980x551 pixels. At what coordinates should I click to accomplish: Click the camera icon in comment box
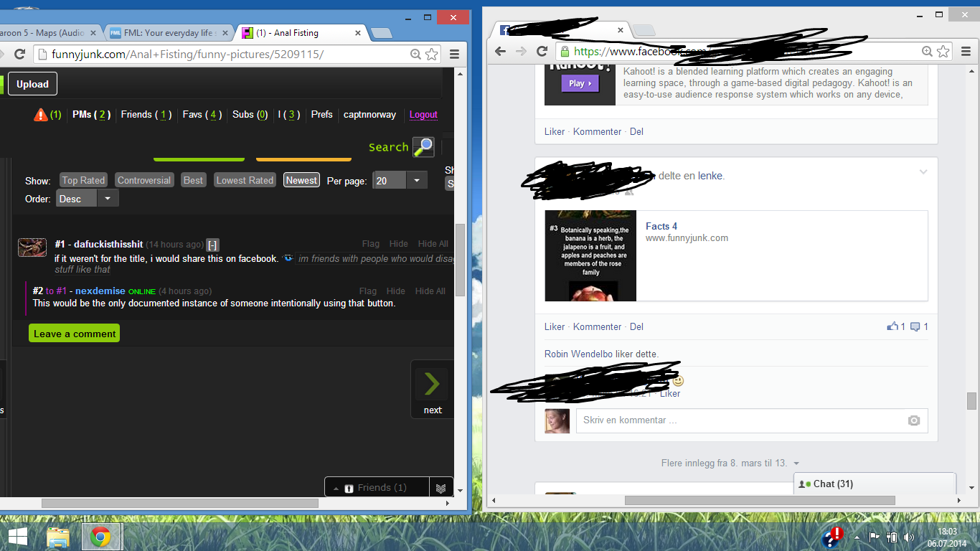(x=913, y=420)
